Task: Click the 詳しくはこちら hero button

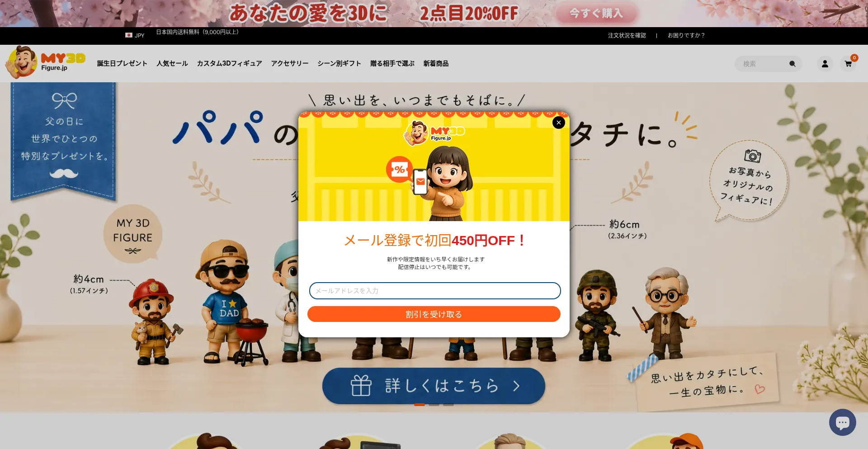Action: (434, 386)
